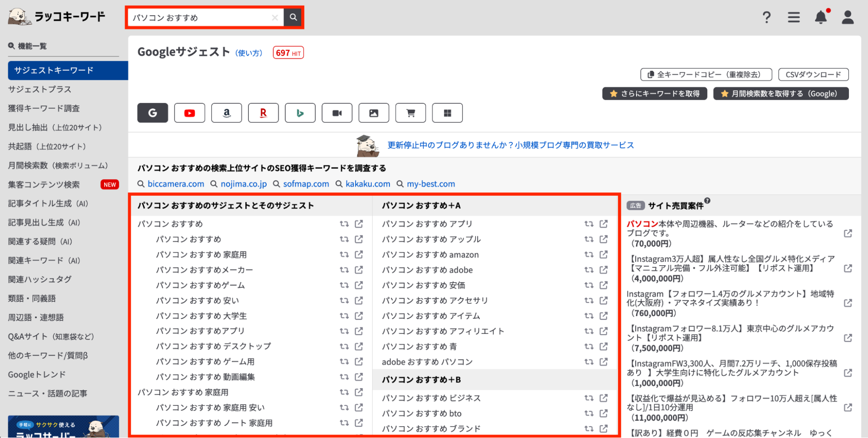Click the ラッコキーワード otter logo
868x438 pixels.
(56, 16)
